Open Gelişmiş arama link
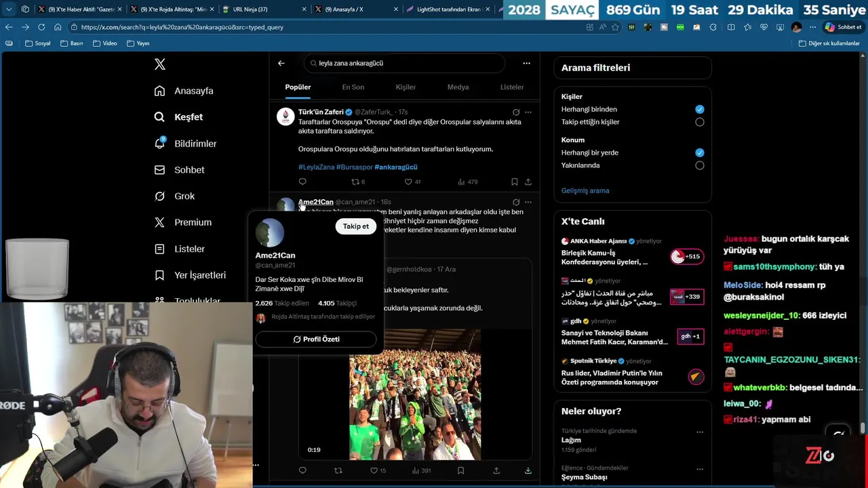Viewport: 868px width, 488px height. (x=585, y=190)
